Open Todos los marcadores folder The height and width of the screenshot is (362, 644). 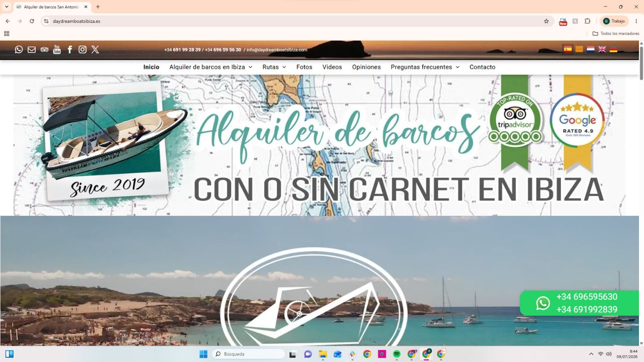click(616, 34)
